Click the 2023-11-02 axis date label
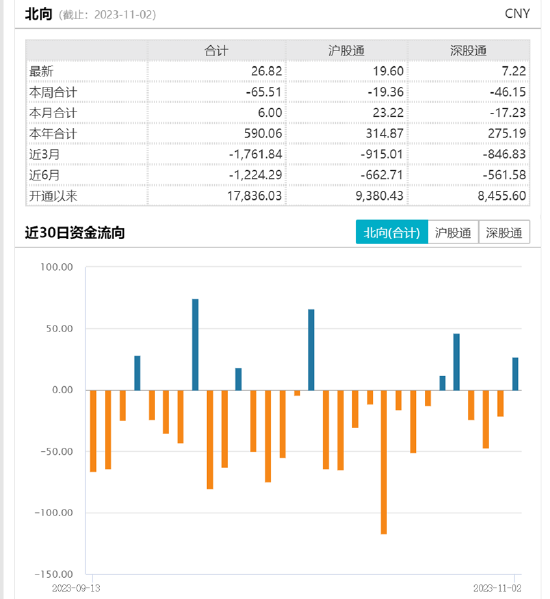Viewport: 550px width, 599px height. 497,588
